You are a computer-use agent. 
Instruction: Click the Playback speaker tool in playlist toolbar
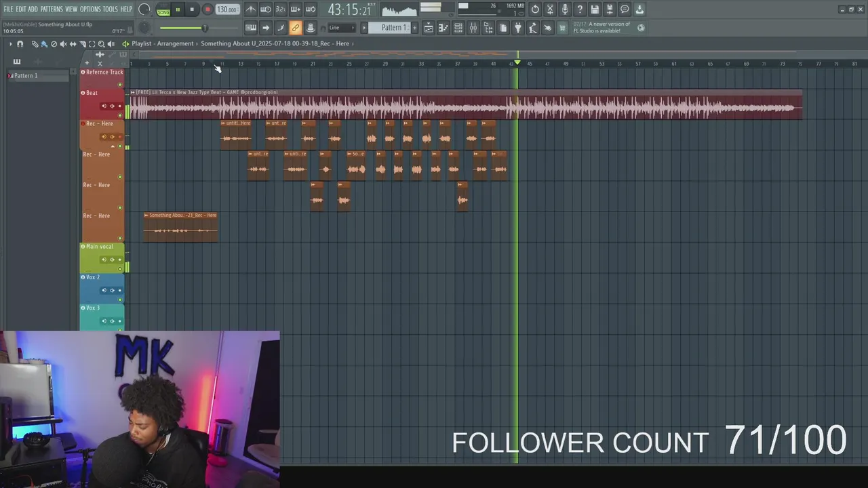tap(111, 43)
